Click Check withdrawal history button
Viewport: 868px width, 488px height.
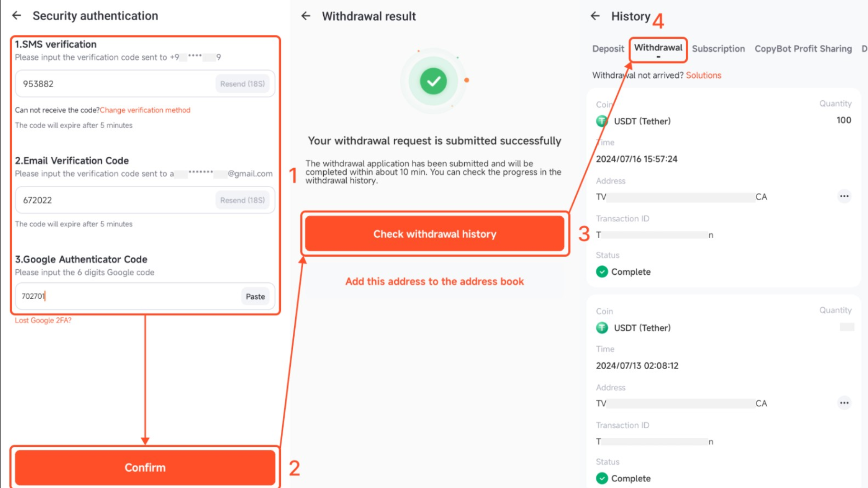[x=434, y=234]
